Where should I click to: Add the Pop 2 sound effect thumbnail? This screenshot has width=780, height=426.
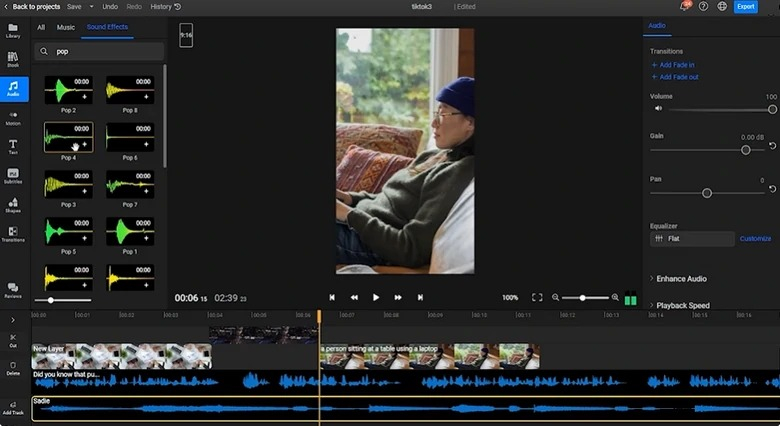pos(69,90)
